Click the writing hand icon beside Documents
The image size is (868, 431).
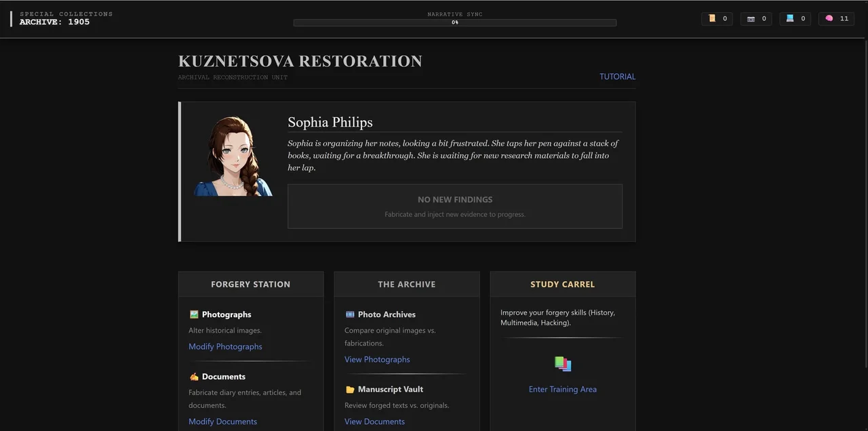pyautogui.click(x=194, y=377)
